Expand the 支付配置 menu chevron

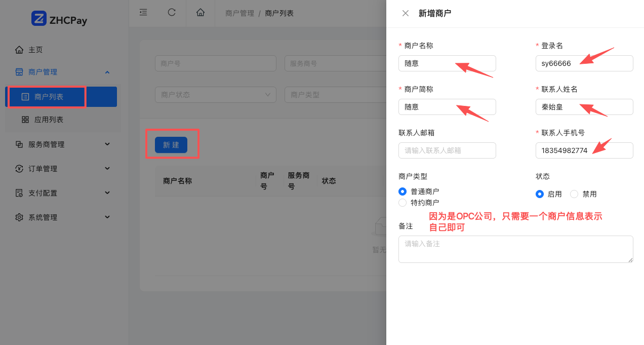107,193
